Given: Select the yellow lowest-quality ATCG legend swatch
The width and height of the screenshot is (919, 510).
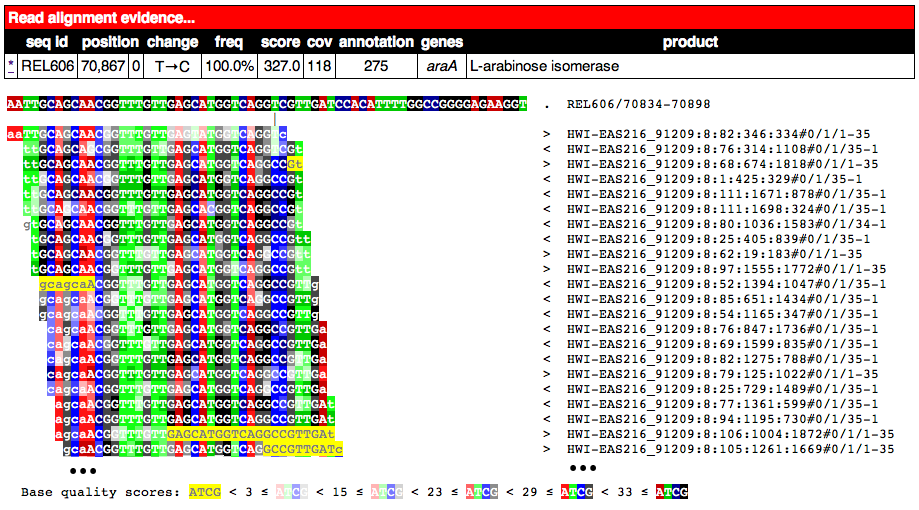Looking at the screenshot, I should coord(204,492).
